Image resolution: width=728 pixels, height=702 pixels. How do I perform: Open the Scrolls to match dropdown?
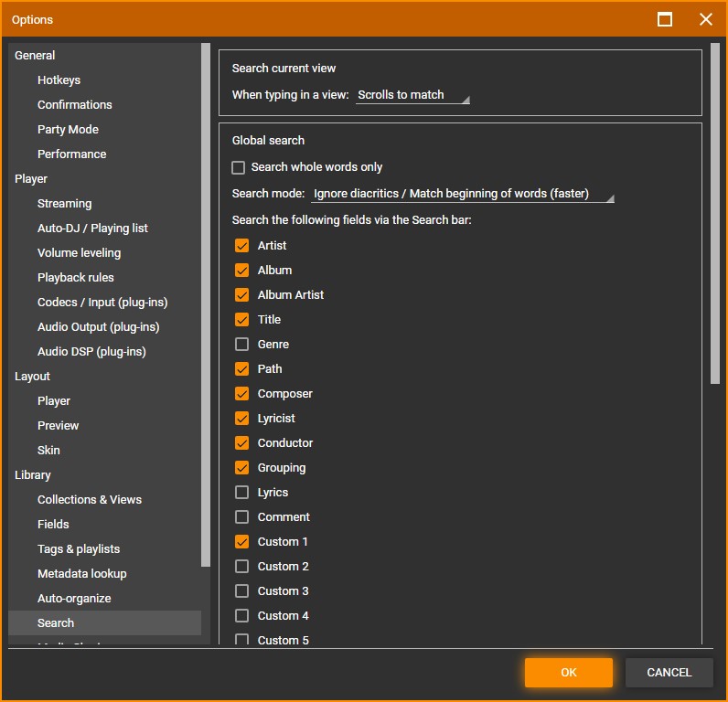(x=412, y=95)
